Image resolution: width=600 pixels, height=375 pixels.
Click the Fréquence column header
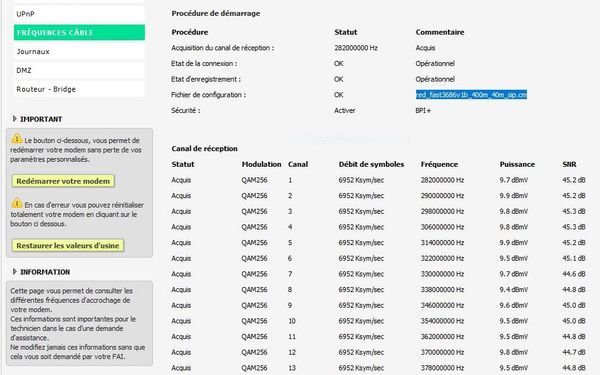pos(439,164)
